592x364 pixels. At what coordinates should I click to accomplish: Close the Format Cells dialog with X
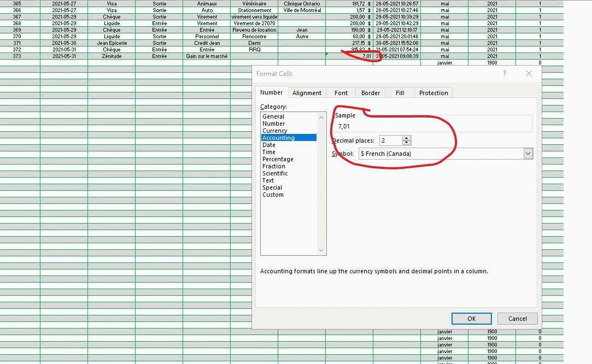(529, 74)
